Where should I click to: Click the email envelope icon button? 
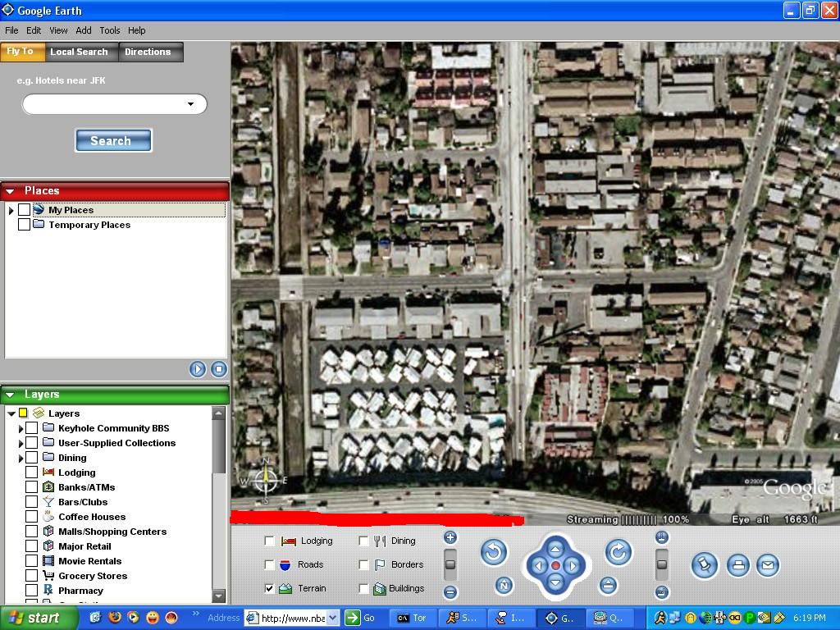[768, 565]
